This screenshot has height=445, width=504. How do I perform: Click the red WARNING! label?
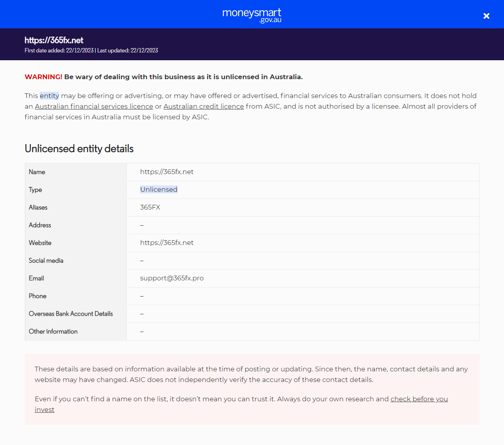tap(43, 77)
